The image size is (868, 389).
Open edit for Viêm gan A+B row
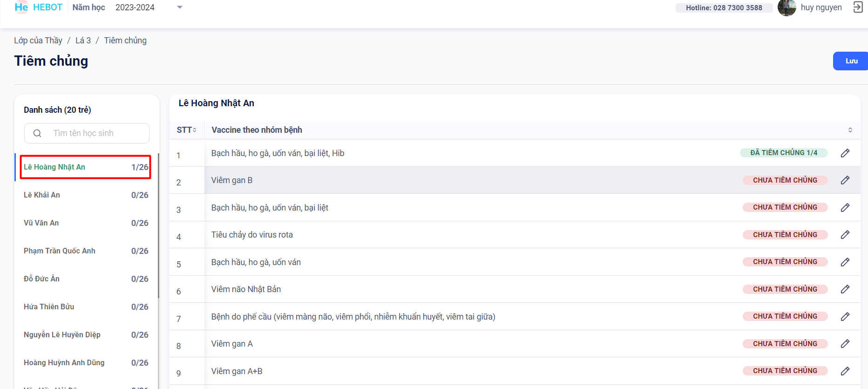click(845, 371)
